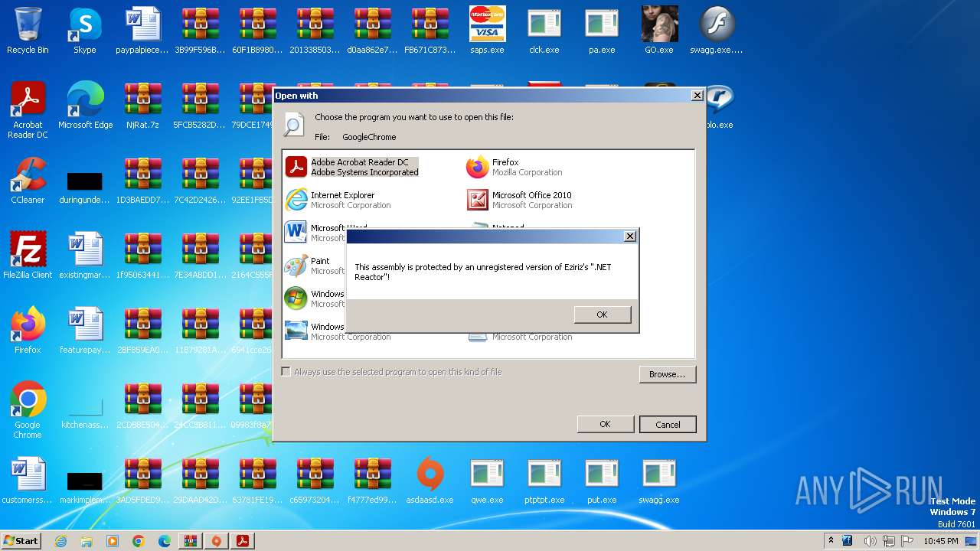Open the Recycle Bin desktop icon
This screenshot has height=551, width=980.
(x=28, y=31)
